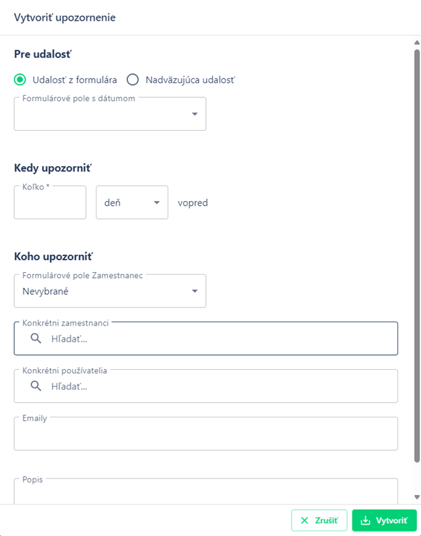421x536 pixels.
Task: Click the search icon in Konkrétni zamestnanci
Action: click(36, 338)
